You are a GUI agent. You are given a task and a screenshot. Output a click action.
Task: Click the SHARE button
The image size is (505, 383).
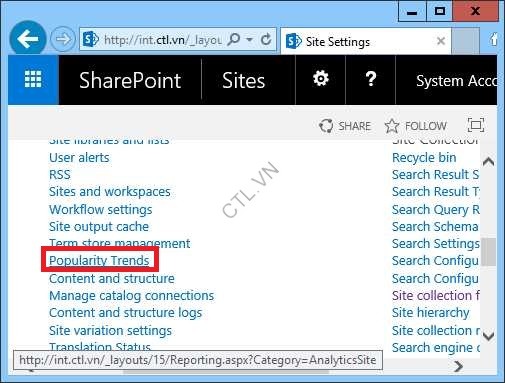345,126
